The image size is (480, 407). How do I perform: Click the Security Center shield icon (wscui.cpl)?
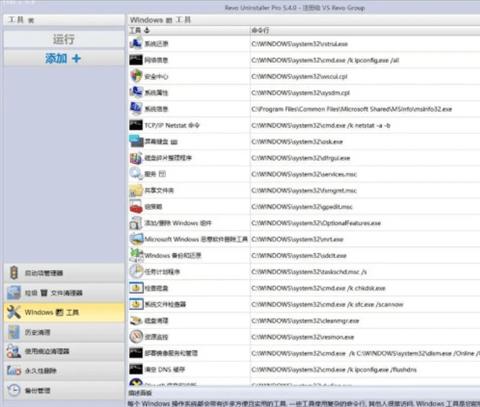tap(136, 76)
